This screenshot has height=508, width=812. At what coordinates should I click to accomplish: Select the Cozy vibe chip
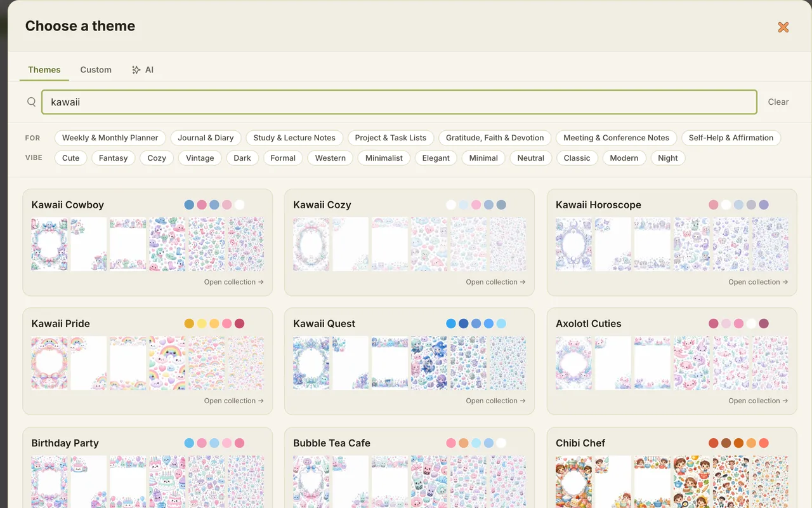pos(157,158)
